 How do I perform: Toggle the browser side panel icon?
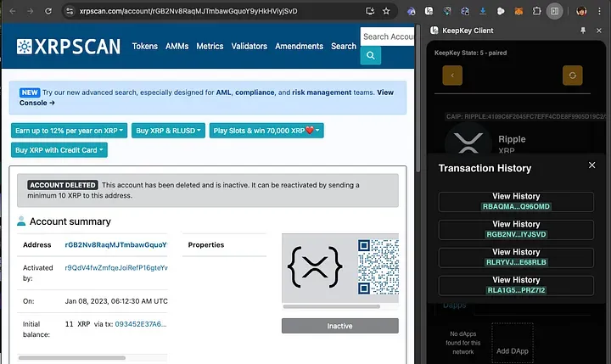click(x=554, y=11)
